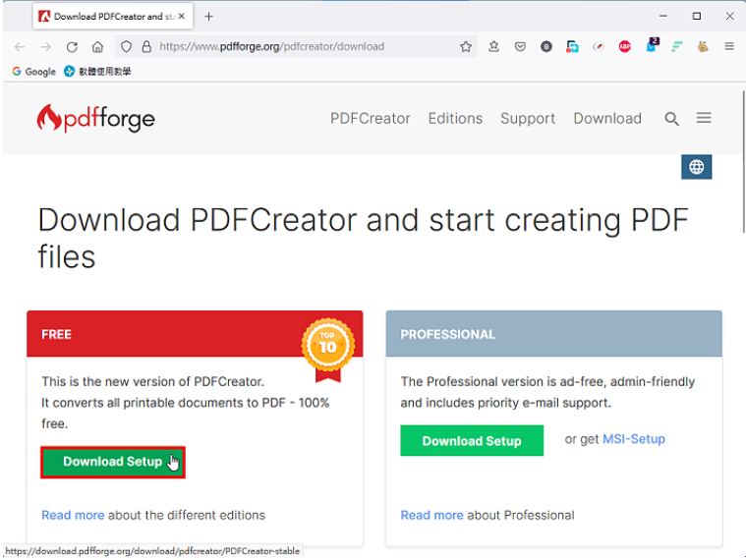The width and height of the screenshot is (746, 560).
Task: Open the Google bookmark
Action: pos(33,72)
